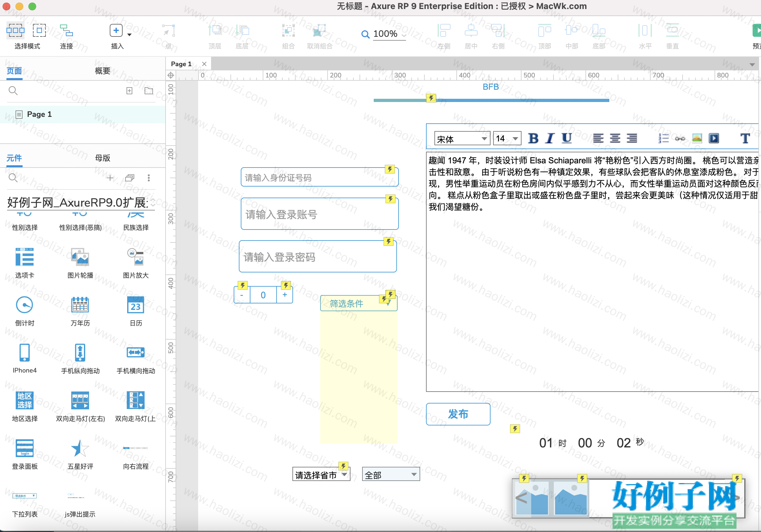The image size is (761, 532).
Task: Switch to contained selection mode icon
Action: (39, 30)
